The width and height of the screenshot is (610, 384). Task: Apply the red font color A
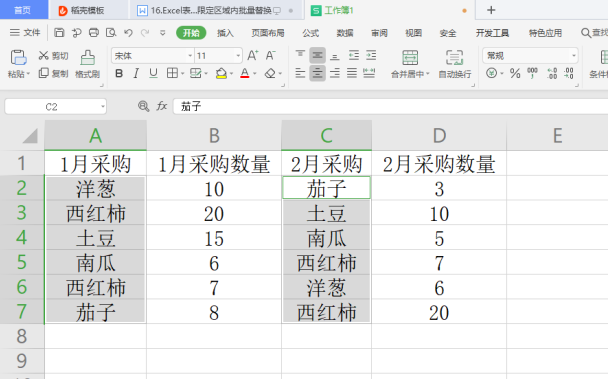(x=244, y=73)
